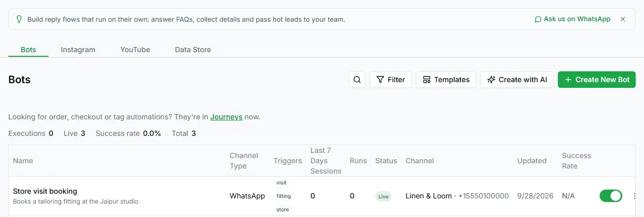This screenshot has width=644, height=217.
Task: Click the 'fitting' trigger tag
Action: click(283, 196)
